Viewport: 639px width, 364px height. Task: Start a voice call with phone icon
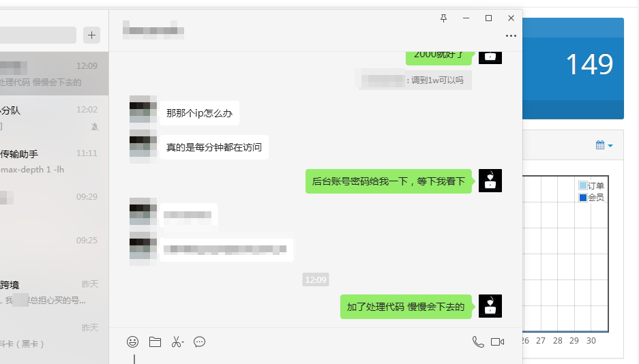pos(478,342)
